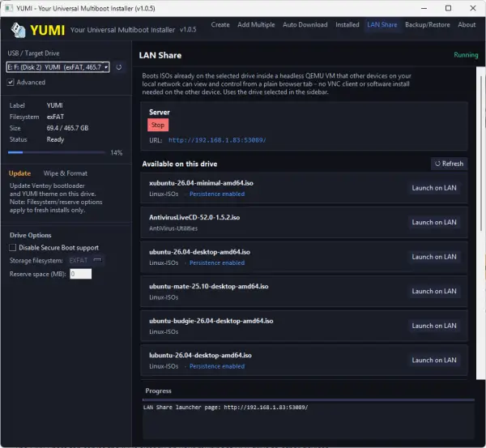This screenshot has width=486, height=448.
Task: Click the exFAT filesystem value
Action: coord(55,117)
